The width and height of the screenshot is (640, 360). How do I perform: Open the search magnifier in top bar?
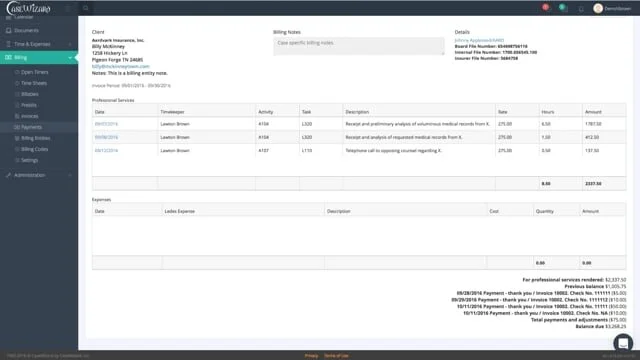pos(85,8)
